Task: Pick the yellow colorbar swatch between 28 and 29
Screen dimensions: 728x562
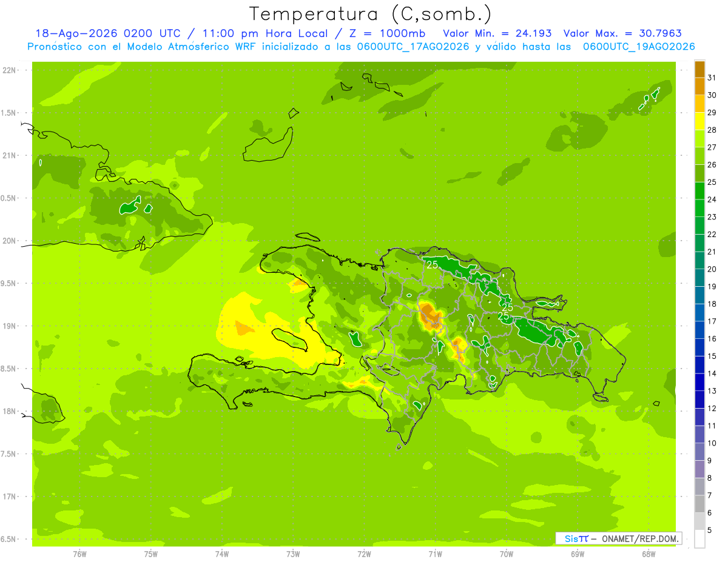Action: (699, 121)
